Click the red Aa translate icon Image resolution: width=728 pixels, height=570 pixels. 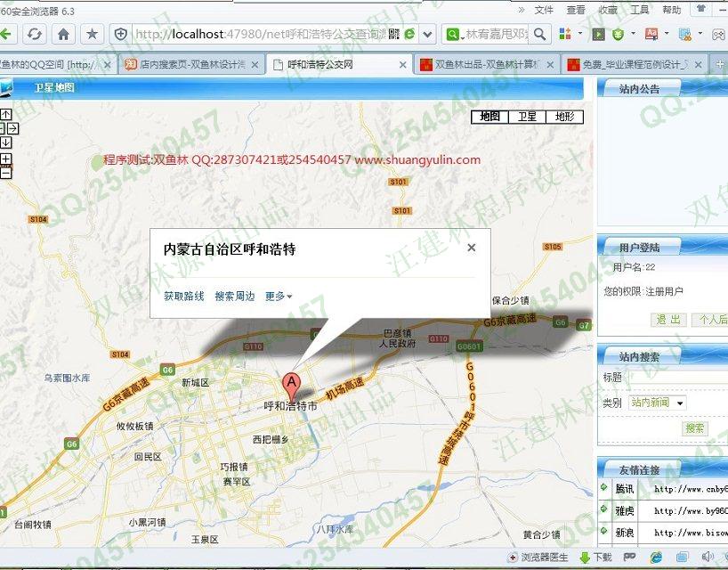coord(651,34)
